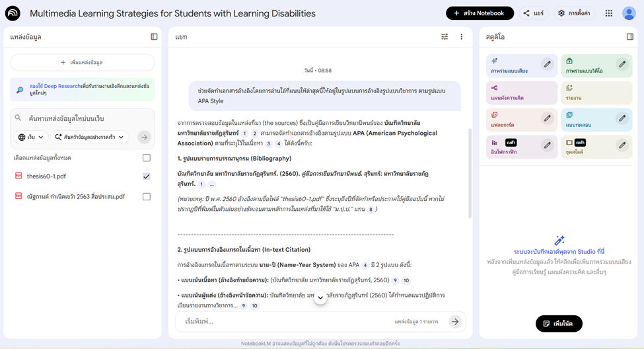
Task: Click the สร้าง Notebook button
Action: tap(480, 13)
